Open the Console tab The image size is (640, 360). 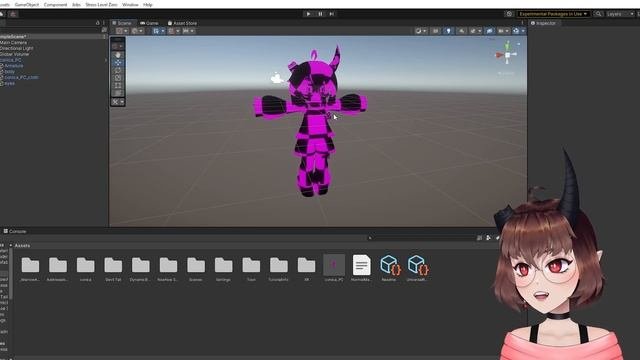(15, 231)
